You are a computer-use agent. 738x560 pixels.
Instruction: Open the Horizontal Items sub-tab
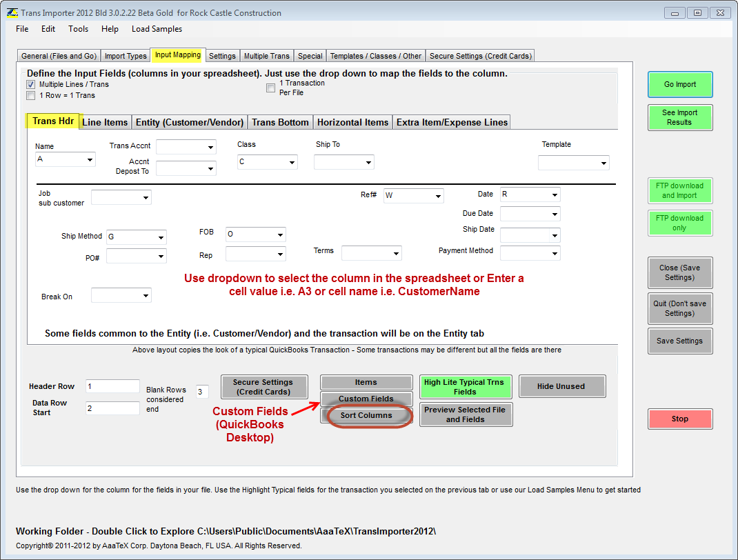(352, 122)
